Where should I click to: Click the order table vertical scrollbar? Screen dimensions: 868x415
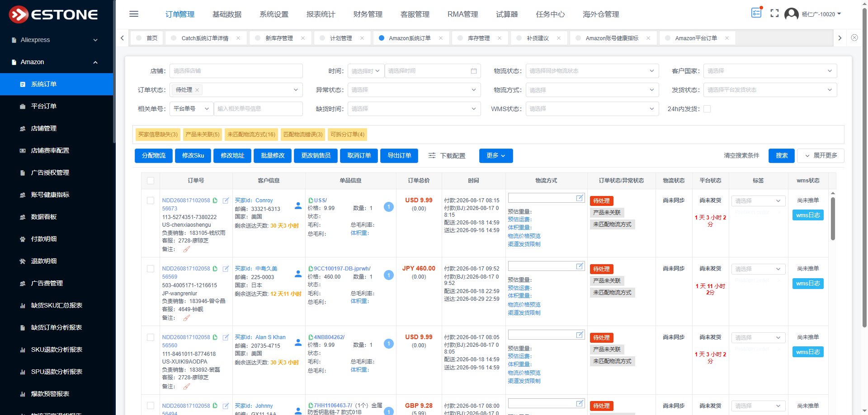coord(833,219)
